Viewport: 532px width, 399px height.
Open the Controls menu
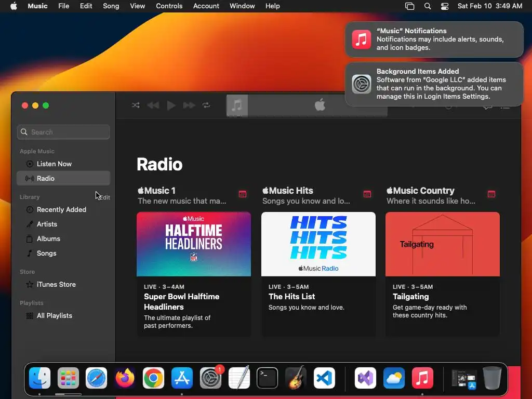(169, 6)
